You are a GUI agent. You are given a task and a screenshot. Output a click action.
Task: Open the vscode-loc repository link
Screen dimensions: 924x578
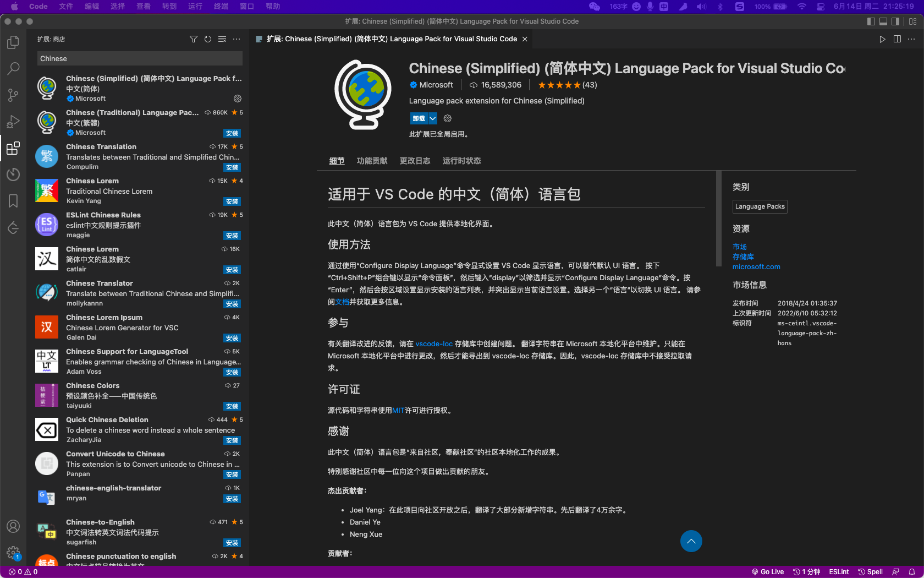pyautogui.click(x=434, y=343)
